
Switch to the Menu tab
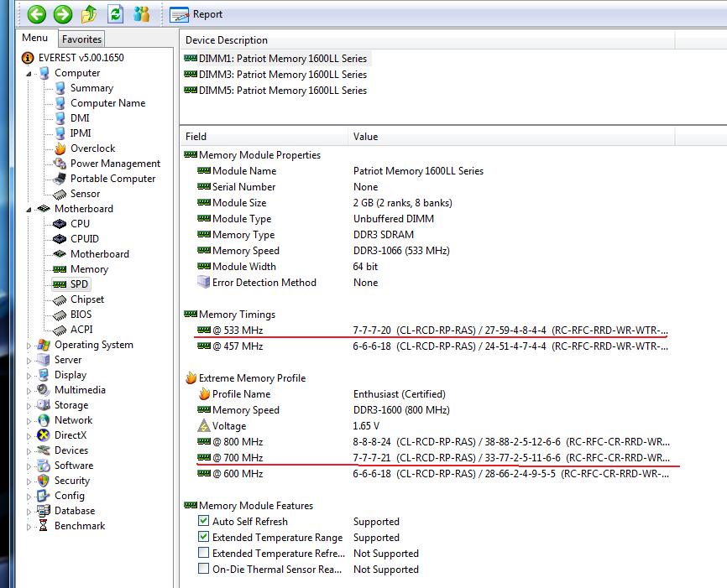point(34,38)
